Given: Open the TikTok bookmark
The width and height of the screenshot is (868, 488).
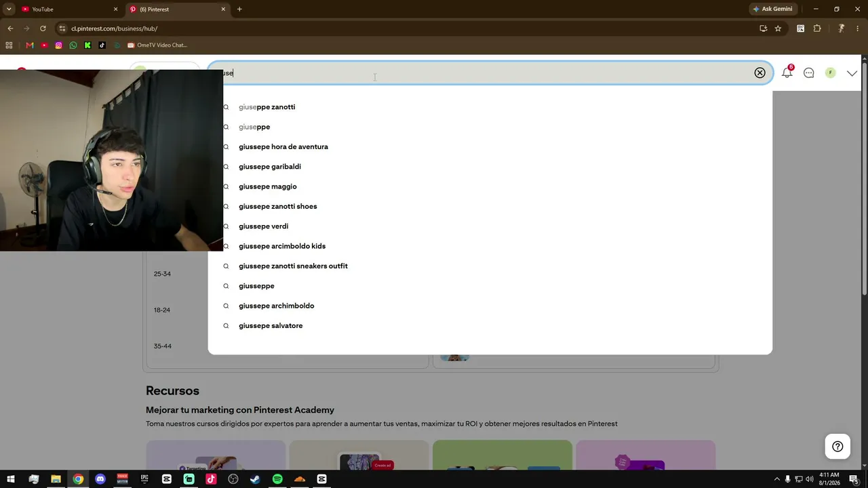Looking at the screenshot, I should coord(102,45).
